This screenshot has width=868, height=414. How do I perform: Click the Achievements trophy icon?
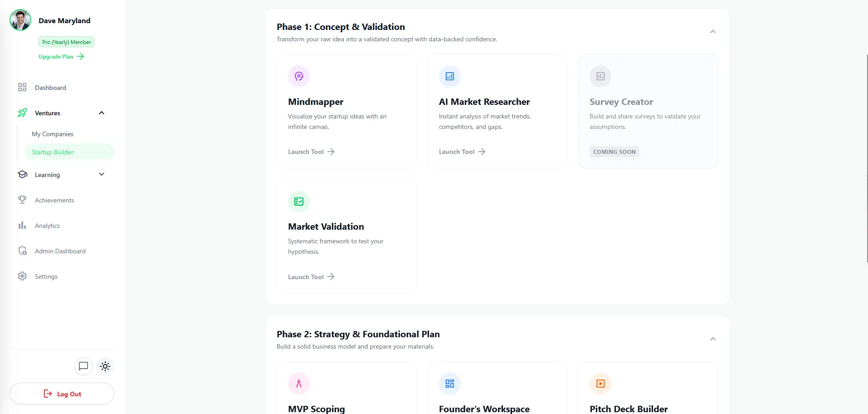tap(22, 200)
